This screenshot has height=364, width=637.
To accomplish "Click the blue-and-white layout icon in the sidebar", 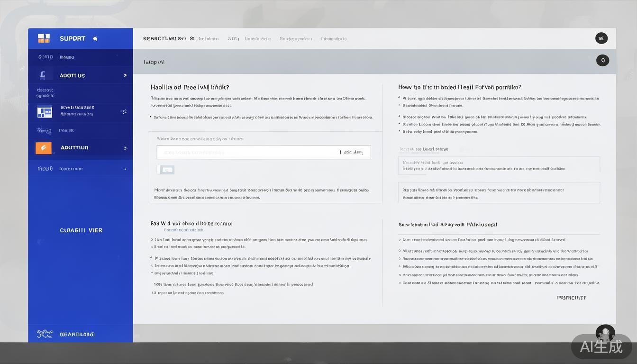I will coord(45,111).
